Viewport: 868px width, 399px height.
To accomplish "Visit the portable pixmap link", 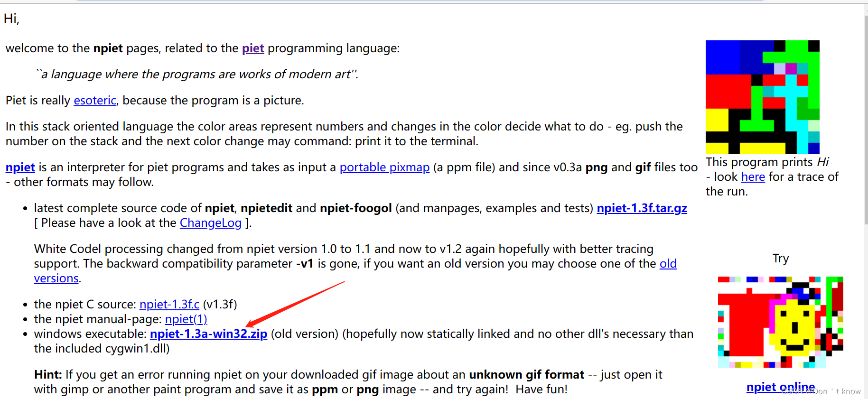I will [x=384, y=167].
